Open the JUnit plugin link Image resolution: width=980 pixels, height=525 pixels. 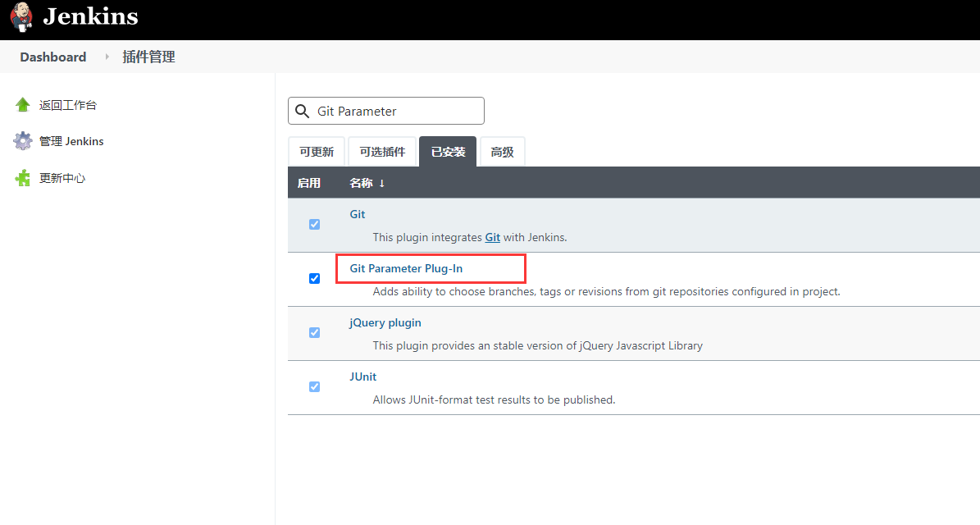(363, 377)
